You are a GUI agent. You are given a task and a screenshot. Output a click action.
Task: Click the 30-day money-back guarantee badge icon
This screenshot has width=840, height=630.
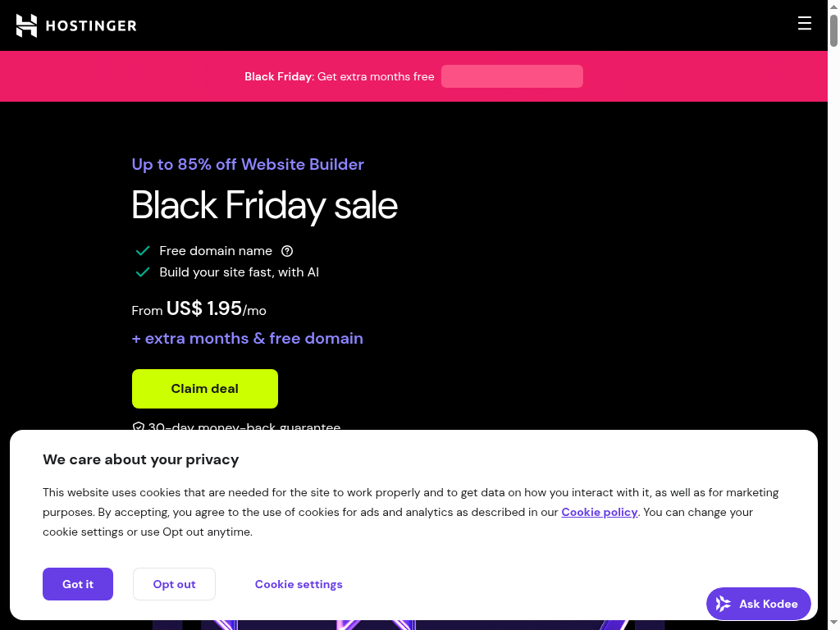[x=138, y=427]
